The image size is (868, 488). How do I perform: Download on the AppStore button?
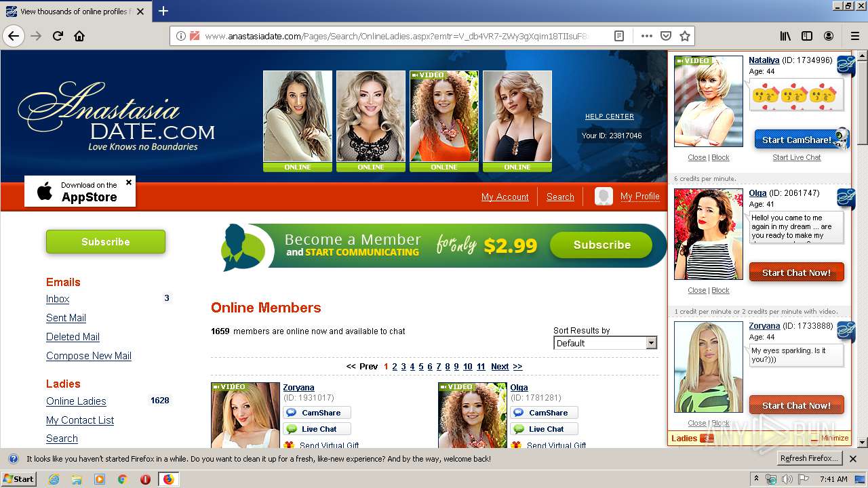[x=80, y=192]
